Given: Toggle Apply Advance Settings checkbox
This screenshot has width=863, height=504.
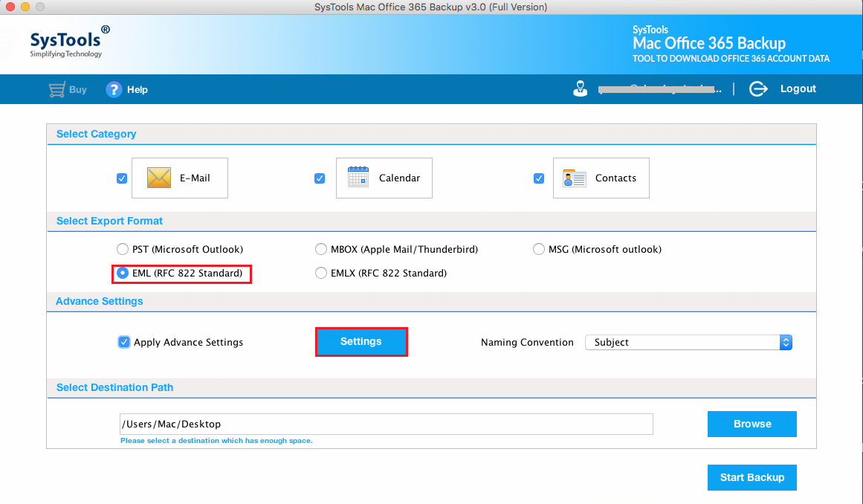Looking at the screenshot, I should tap(124, 342).
